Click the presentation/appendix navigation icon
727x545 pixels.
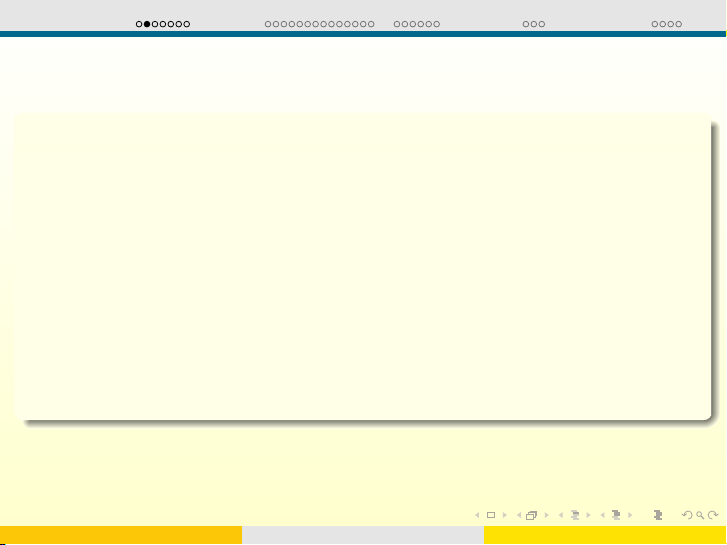[657, 515]
